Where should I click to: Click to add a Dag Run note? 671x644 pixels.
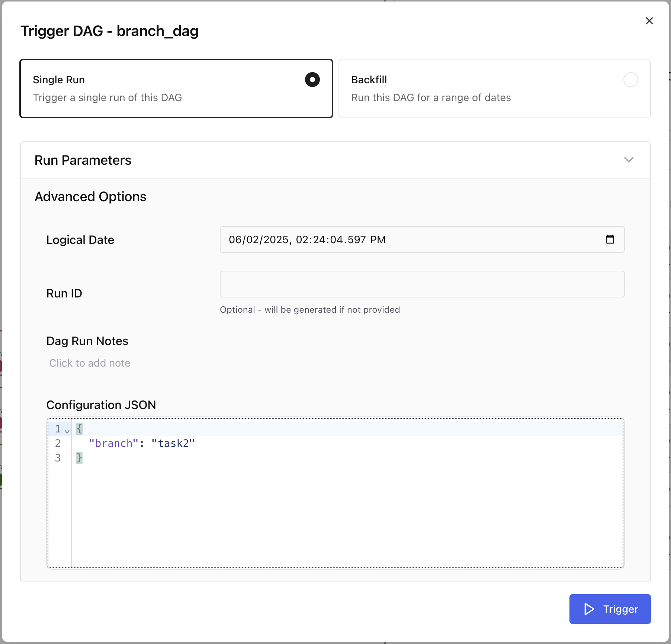90,363
